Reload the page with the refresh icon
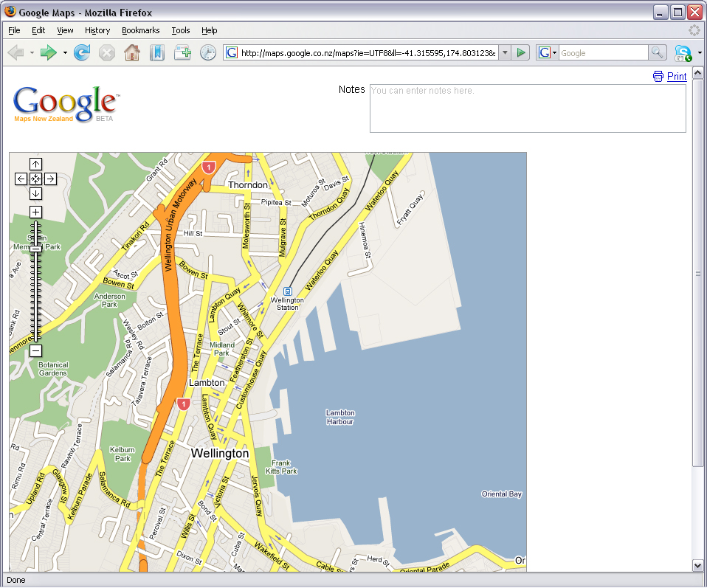 82,52
